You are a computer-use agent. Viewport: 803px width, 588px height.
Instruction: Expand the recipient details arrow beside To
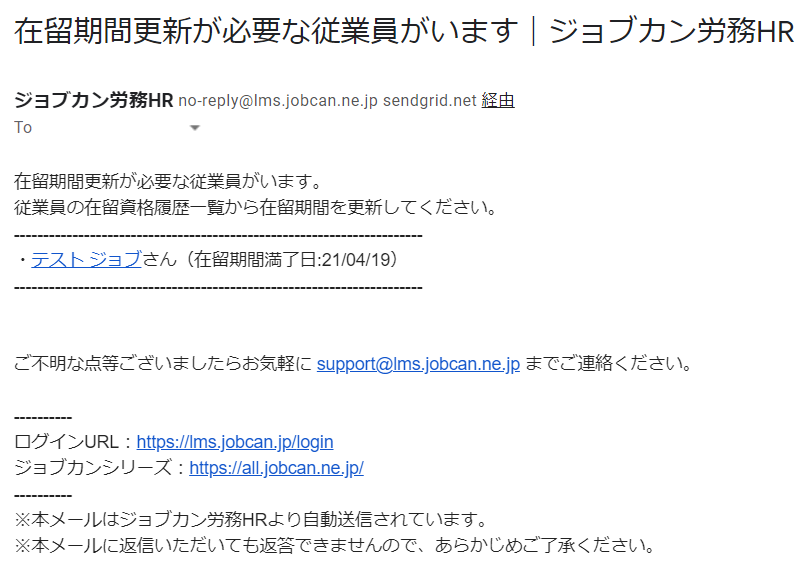195,128
